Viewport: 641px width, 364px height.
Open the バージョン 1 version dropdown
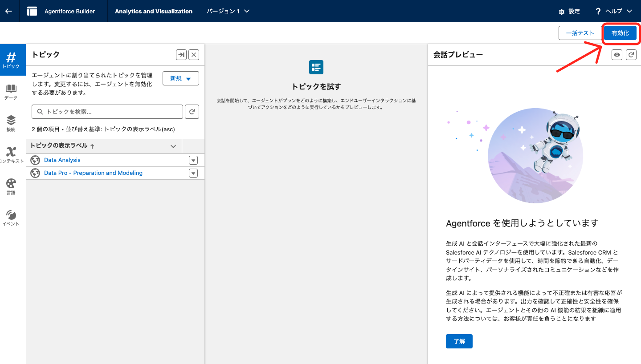pos(228,11)
